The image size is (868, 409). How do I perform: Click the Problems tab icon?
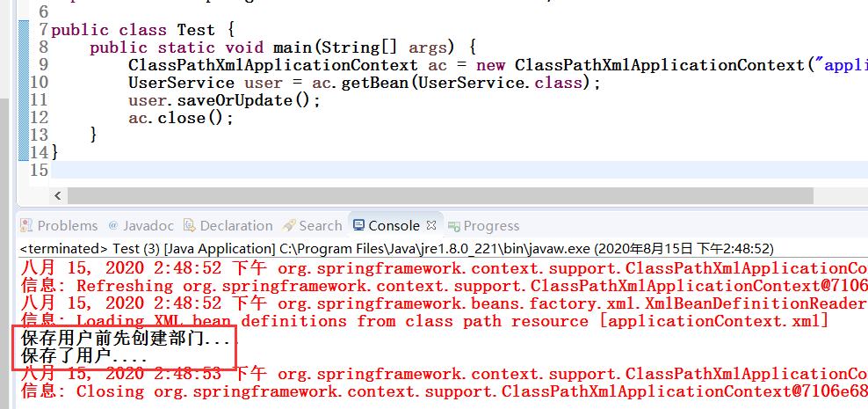click(x=26, y=225)
